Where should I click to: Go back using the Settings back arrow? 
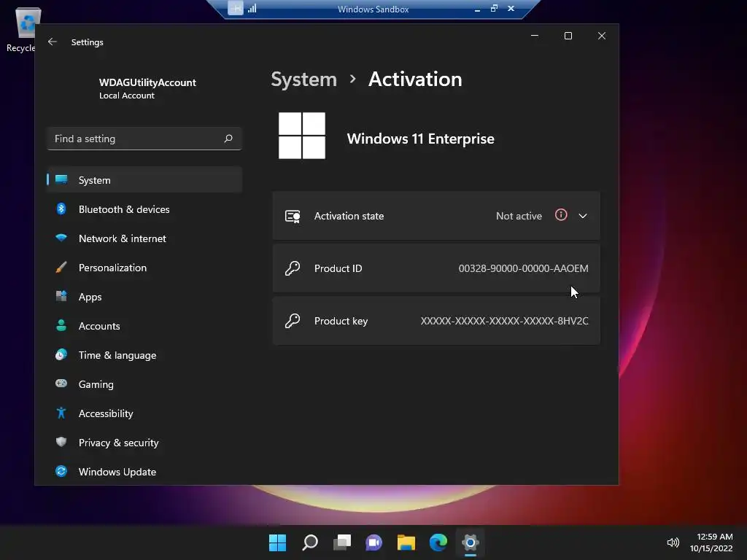pos(53,42)
